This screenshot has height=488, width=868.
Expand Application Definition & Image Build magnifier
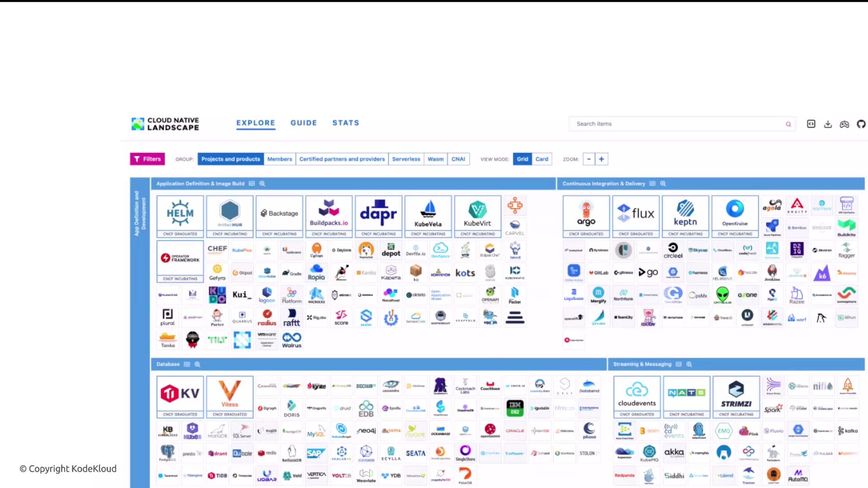click(262, 183)
